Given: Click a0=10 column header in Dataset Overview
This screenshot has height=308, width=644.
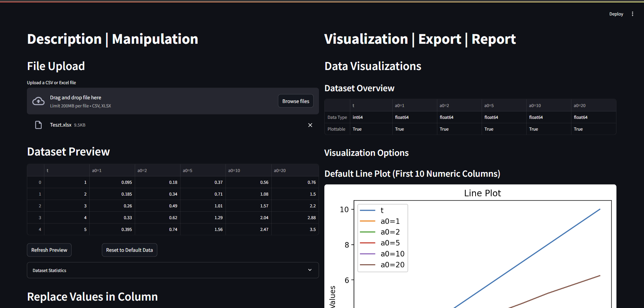Looking at the screenshot, I should (x=549, y=105).
